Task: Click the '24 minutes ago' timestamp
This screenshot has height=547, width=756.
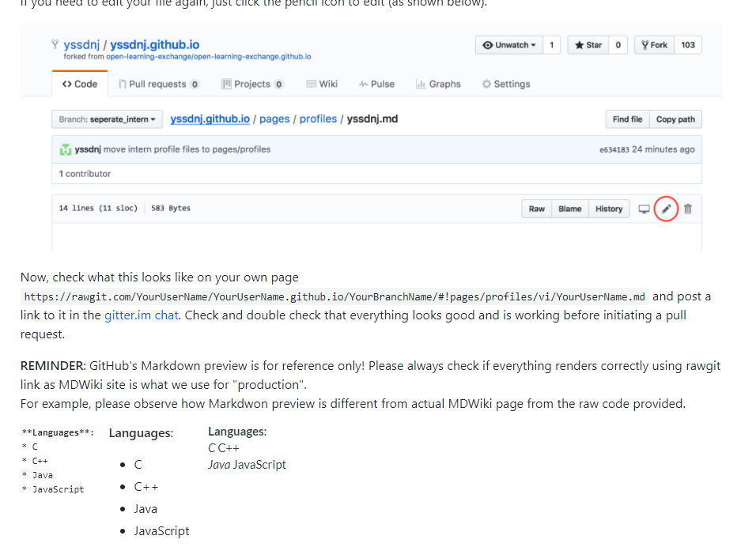Action: point(663,149)
